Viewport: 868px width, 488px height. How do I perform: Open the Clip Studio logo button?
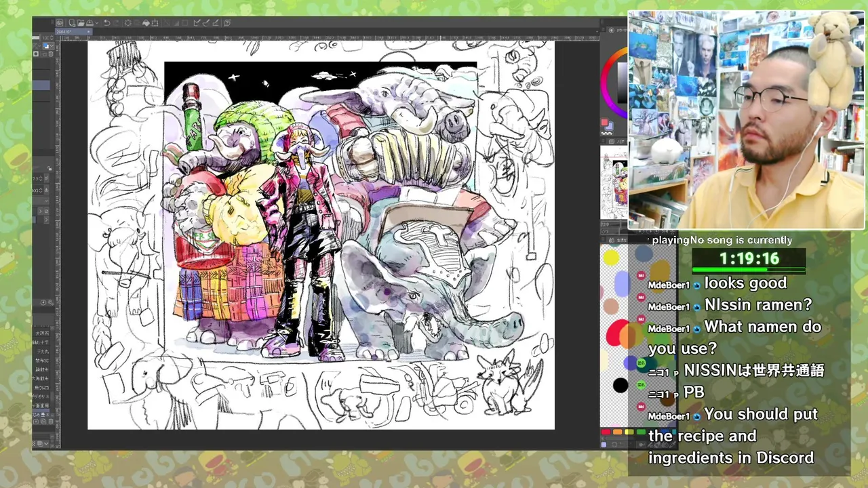coord(59,23)
